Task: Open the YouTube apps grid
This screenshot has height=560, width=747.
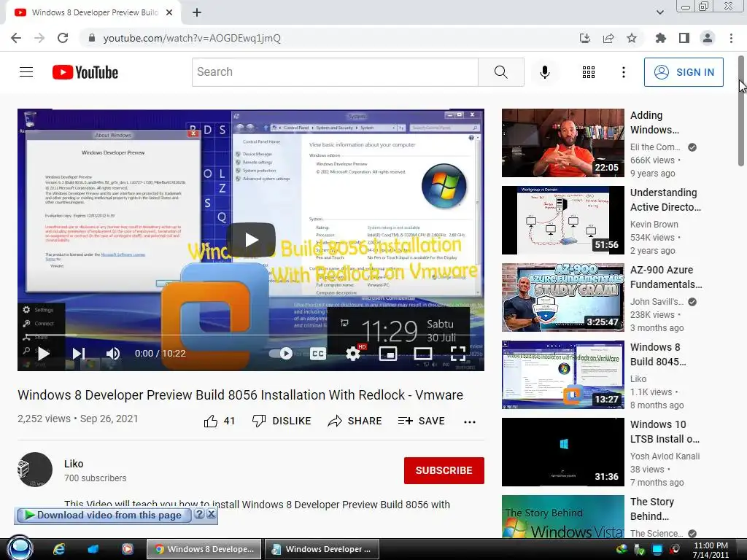Action: [589, 72]
